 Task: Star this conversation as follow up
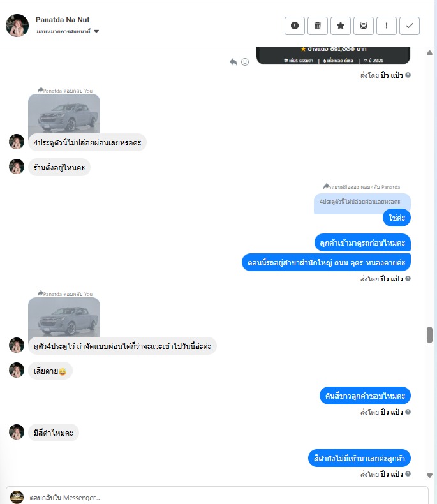coord(341,26)
